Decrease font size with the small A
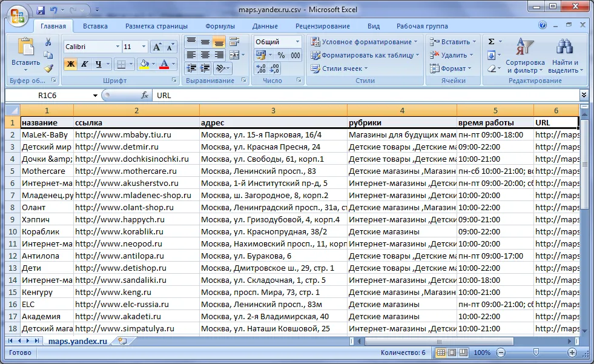594x364 pixels. click(x=170, y=47)
